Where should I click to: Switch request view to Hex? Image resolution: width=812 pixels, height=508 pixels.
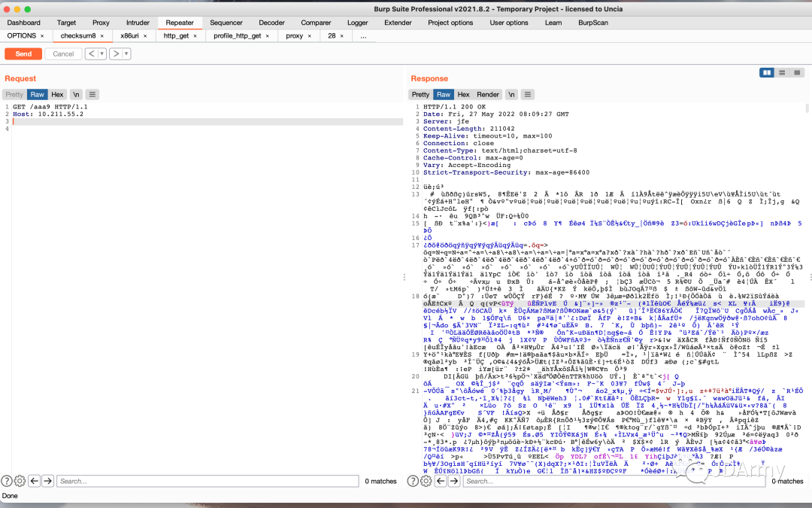pyautogui.click(x=57, y=94)
